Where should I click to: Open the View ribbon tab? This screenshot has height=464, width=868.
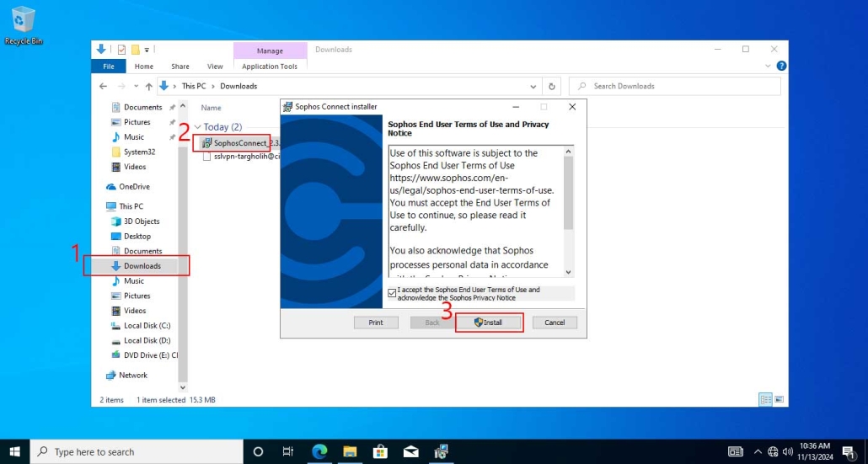click(215, 67)
